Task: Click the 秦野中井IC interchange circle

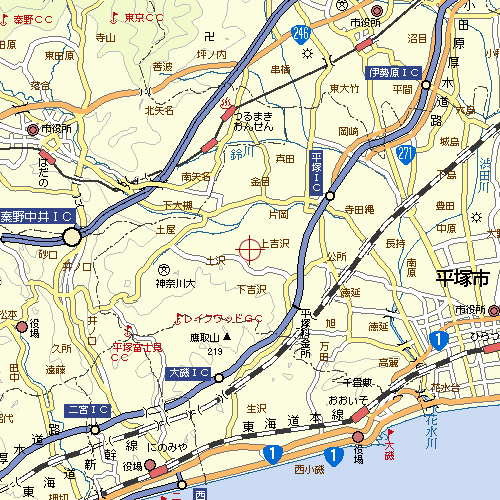Action: 72,237
